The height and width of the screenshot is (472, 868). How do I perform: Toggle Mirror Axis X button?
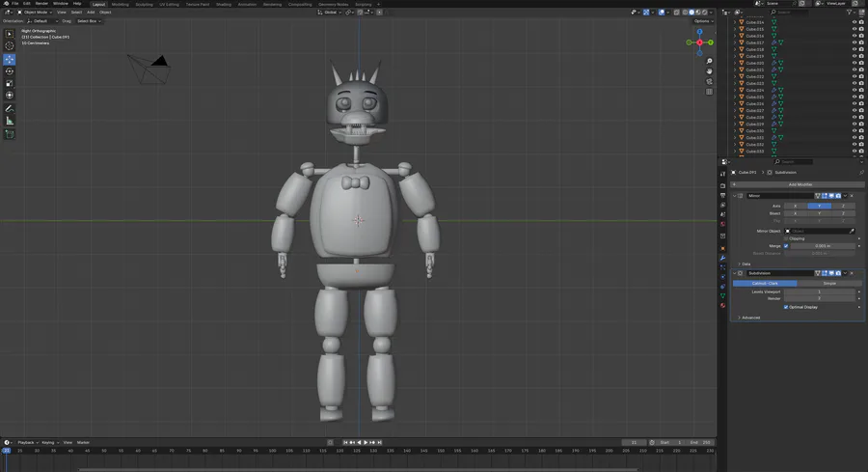point(796,207)
